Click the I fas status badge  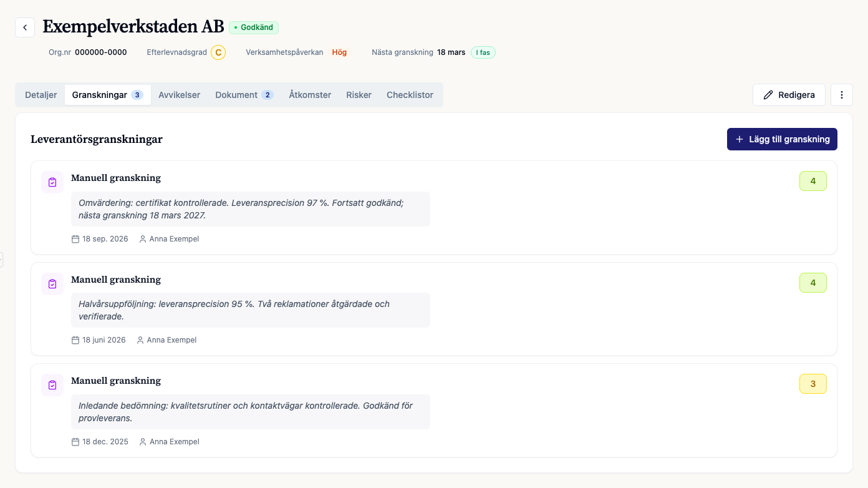point(483,52)
